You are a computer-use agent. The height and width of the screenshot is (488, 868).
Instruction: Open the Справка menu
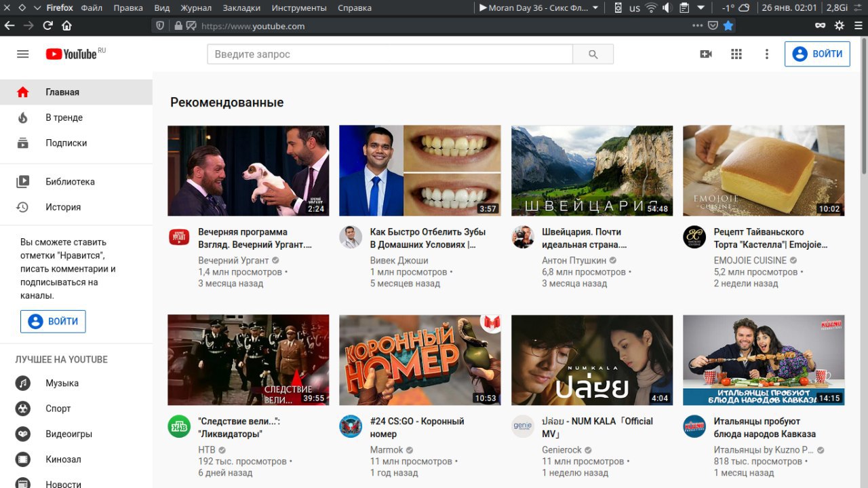[x=355, y=8]
